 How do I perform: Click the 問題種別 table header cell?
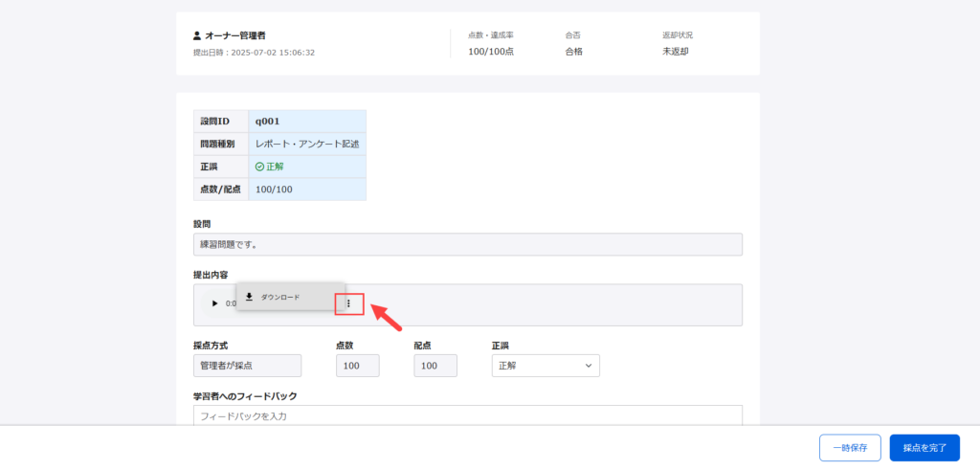click(x=221, y=144)
